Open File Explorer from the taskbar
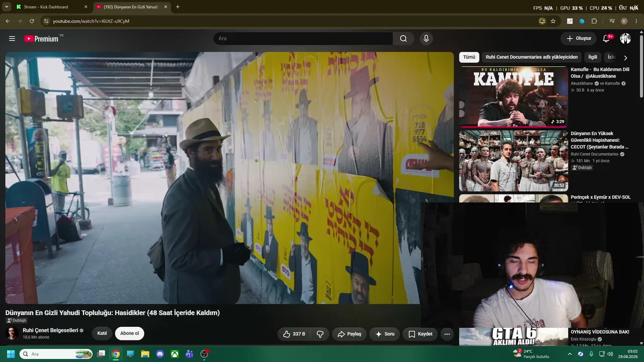 (x=145, y=354)
